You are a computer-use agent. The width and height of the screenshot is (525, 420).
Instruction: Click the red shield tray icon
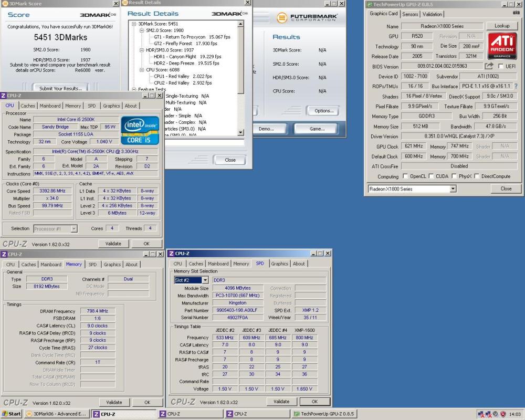click(x=502, y=414)
